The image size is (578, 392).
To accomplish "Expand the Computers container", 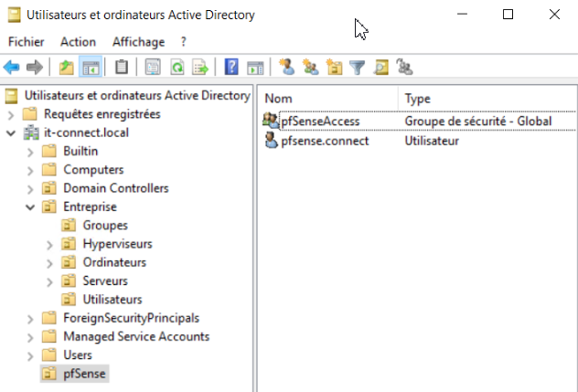I will click(30, 171).
